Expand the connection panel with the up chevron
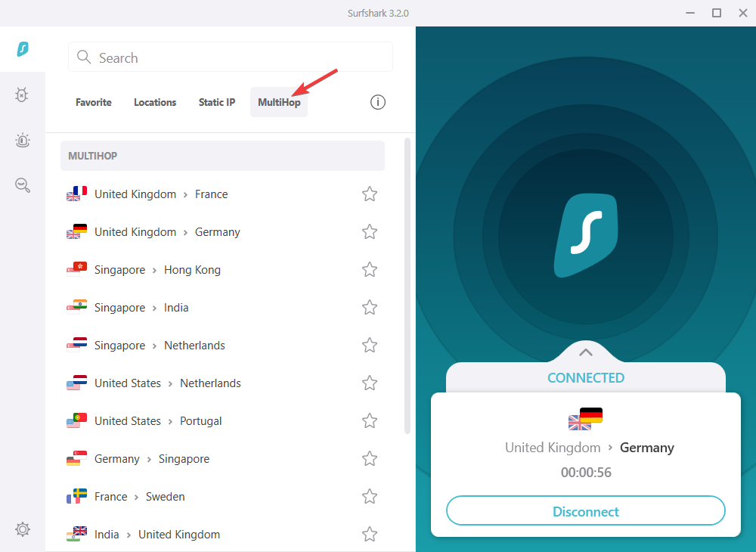The height and width of the screenshot is (552, 756). click(586, 352)
